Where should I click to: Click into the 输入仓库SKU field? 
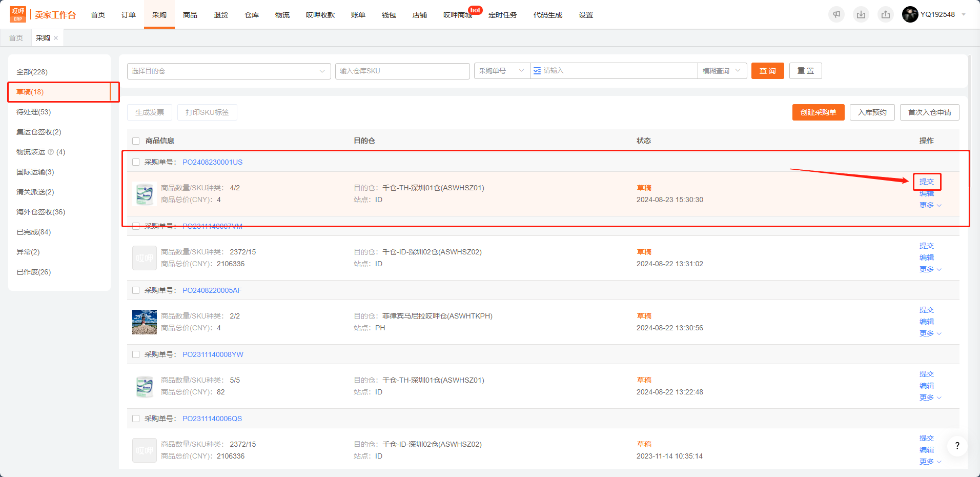tap(402, 71)
